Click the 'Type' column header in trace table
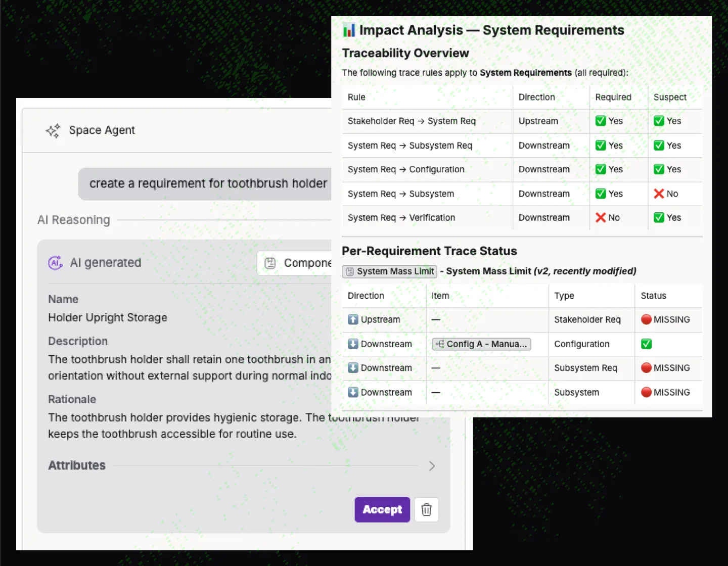 [564, 296]
